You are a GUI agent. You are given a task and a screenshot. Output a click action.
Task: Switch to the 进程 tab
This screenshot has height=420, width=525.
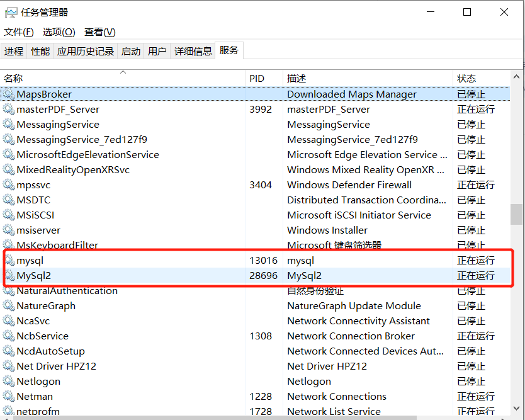pos(14,51)
